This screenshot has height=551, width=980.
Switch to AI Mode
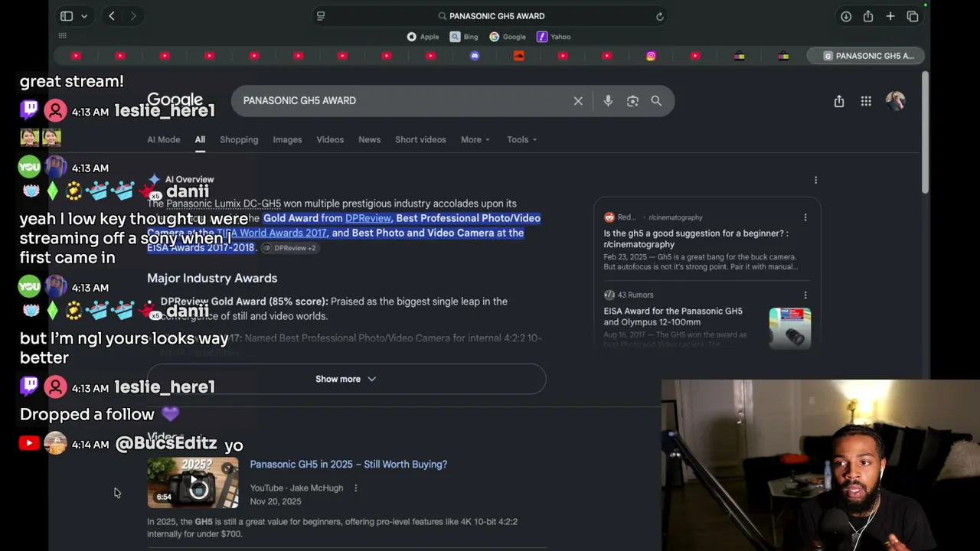(x=164, y=140)
